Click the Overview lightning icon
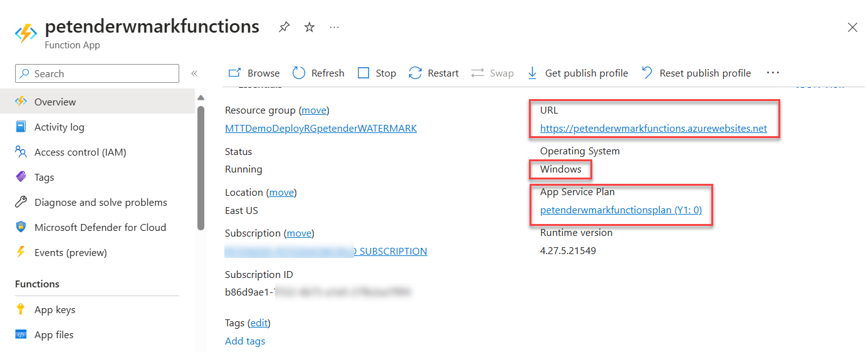 point(21,102)
